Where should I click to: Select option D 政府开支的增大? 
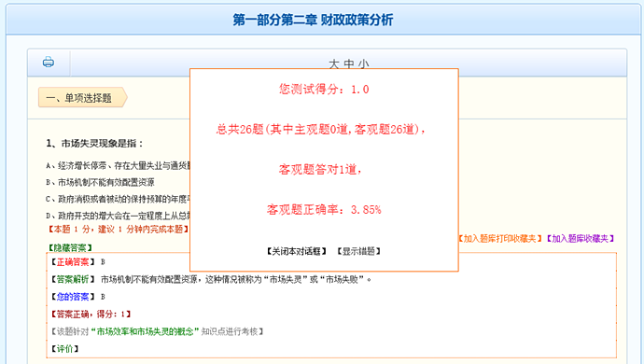pyautogui.click(x=118, y=216)
